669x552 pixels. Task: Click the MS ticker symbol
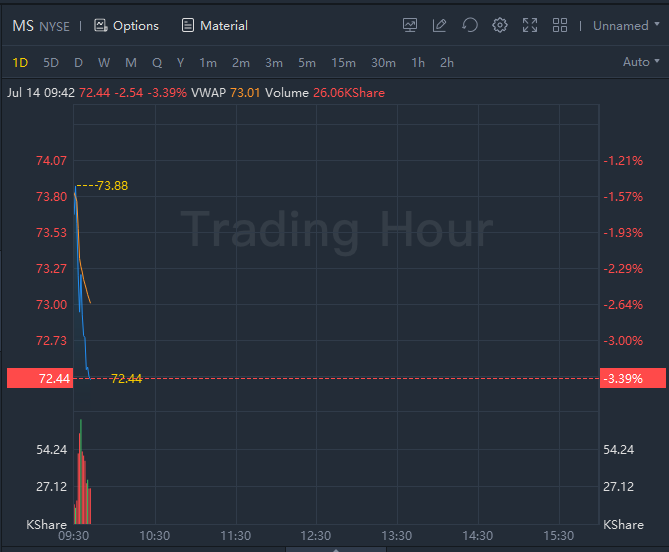(23, 26)
